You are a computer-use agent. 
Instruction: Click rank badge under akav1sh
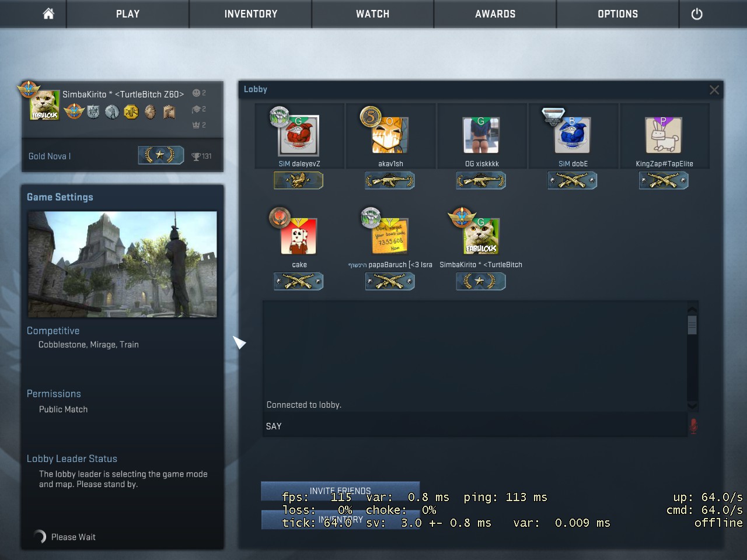pos(390,180)
